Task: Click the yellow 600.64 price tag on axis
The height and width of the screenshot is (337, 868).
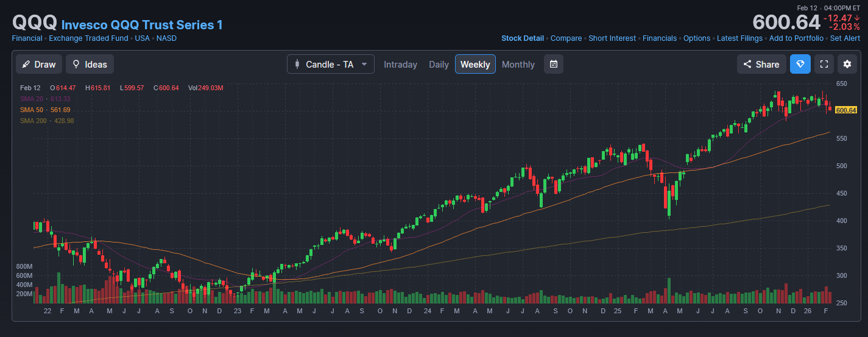Action: [x=846, y=110]
